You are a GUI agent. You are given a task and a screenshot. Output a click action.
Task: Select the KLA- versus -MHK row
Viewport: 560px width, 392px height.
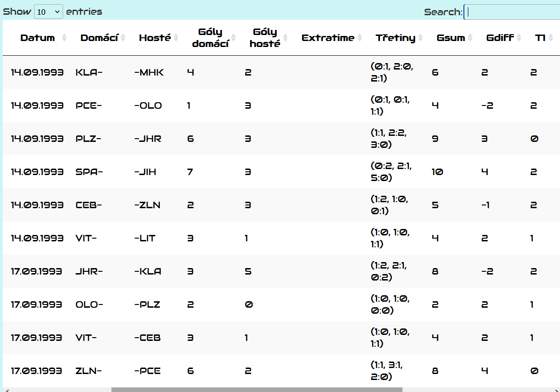point(276,72)
